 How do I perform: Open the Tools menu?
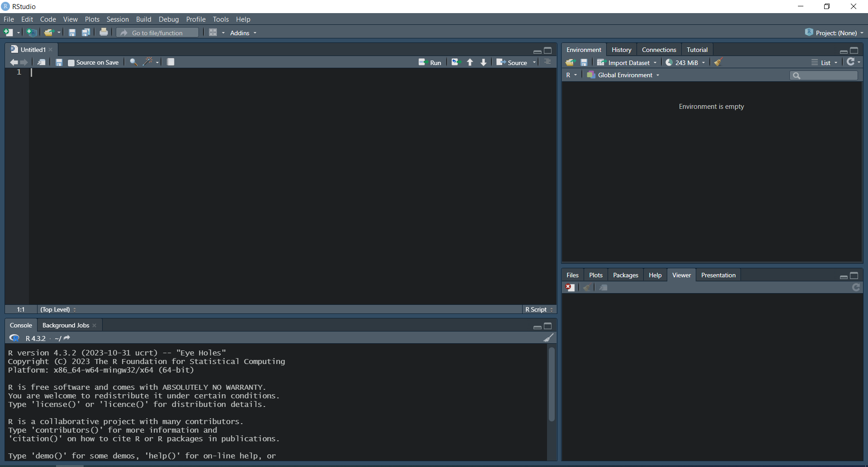(x=221, y=19)
